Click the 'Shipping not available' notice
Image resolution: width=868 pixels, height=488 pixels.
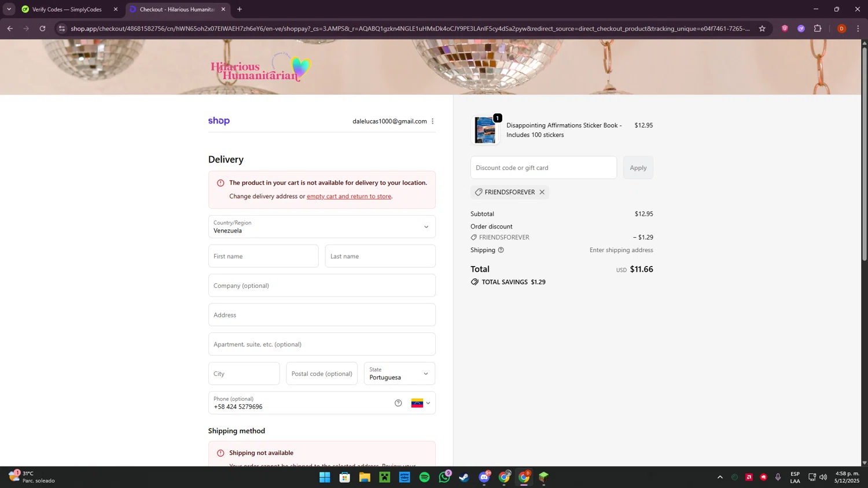point(322,454)
